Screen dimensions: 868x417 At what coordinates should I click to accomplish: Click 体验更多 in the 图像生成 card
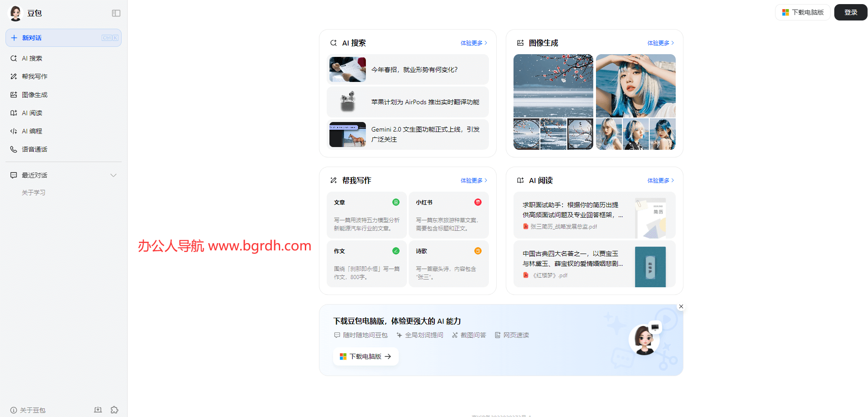pos(661,43)
